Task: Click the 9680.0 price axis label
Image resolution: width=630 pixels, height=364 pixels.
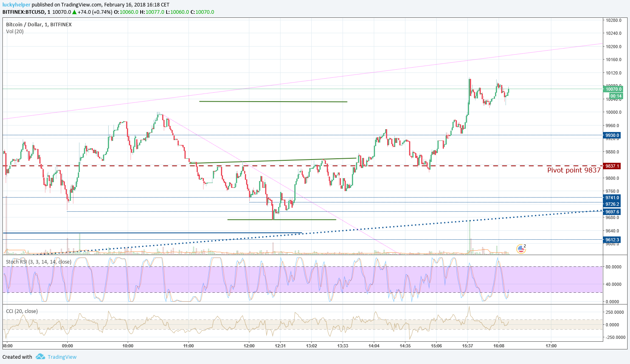Action: click(x=613, y=217)
